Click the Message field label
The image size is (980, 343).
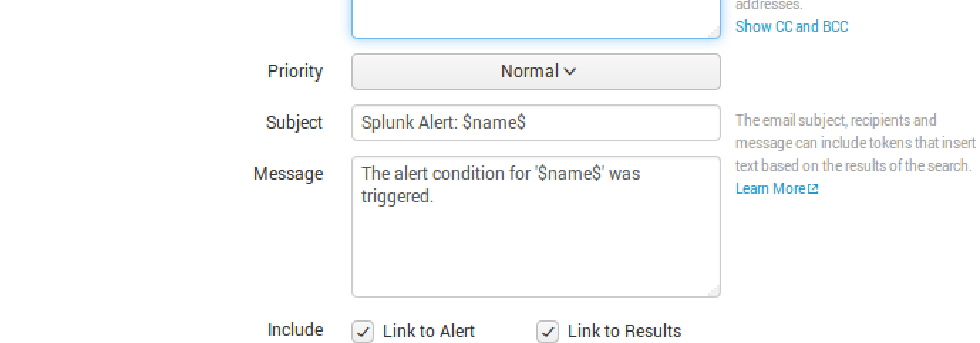(x=288, y=174)
